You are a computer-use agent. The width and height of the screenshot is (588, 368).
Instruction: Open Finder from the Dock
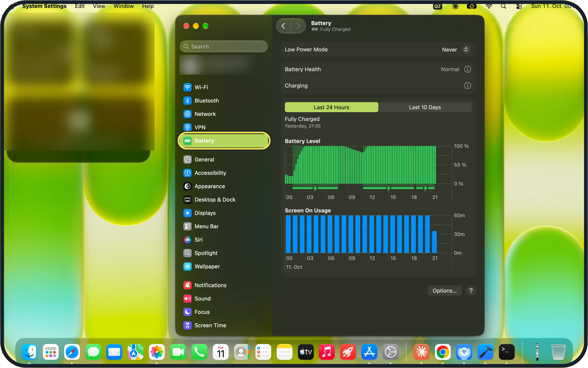pyautogui.click(x=29, y=352)
